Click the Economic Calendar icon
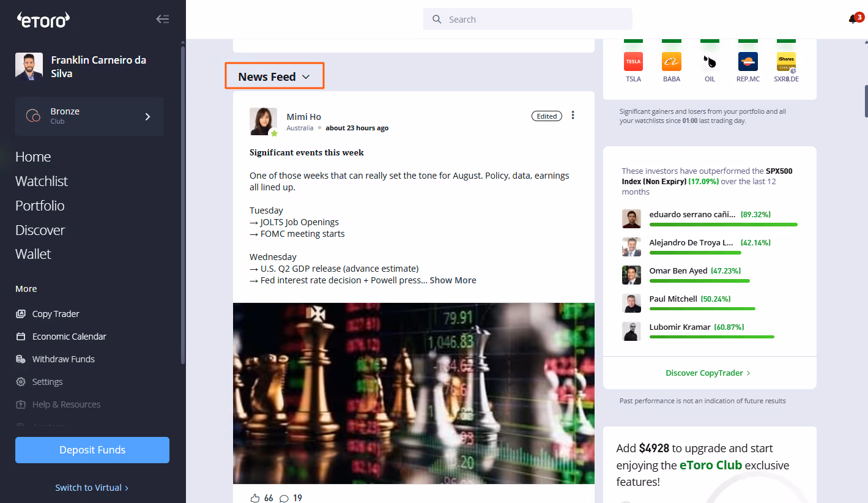This screenshot has height=503, width=868. coord(21,337)
